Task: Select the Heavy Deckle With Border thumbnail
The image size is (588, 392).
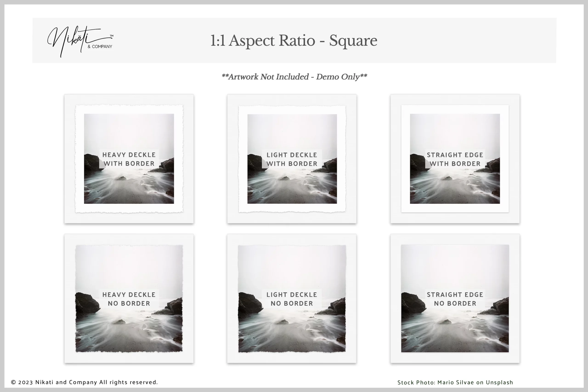Action: click(x=129, y=159)
